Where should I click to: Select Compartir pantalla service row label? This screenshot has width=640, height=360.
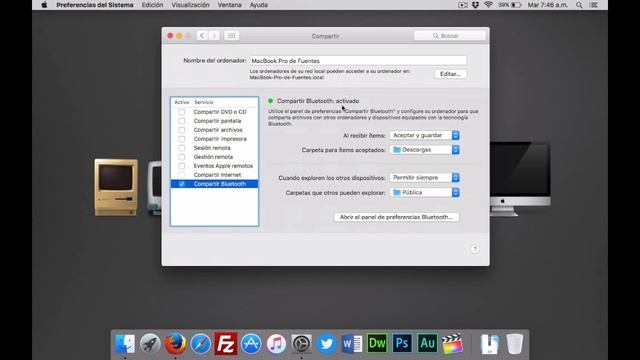tap(217, 121)
